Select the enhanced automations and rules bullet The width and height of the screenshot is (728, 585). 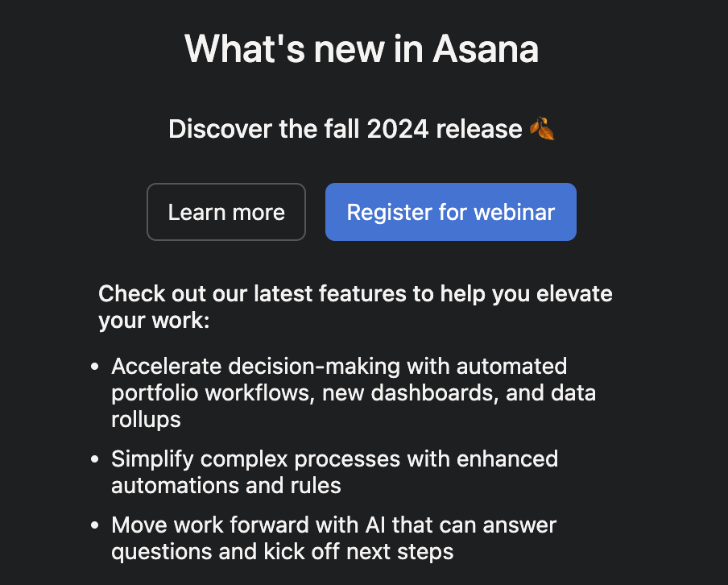pos(334,471)
